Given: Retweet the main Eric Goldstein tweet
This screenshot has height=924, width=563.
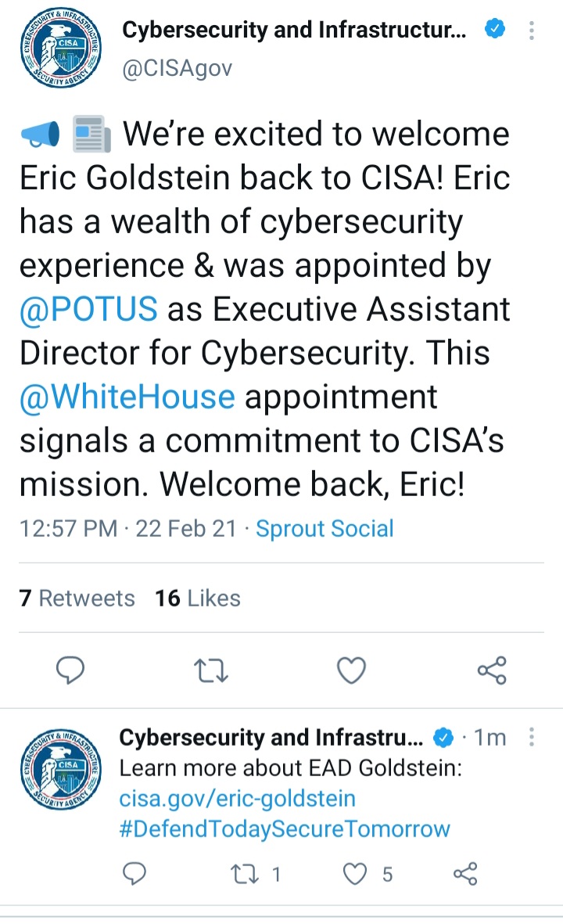Looking at the screenshot, I should 211,670.
